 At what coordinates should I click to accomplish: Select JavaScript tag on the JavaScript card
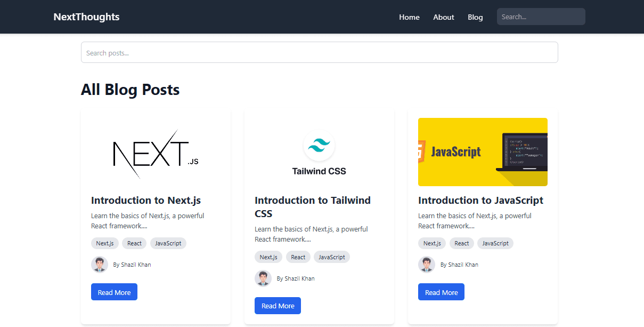tap(495, 243)
